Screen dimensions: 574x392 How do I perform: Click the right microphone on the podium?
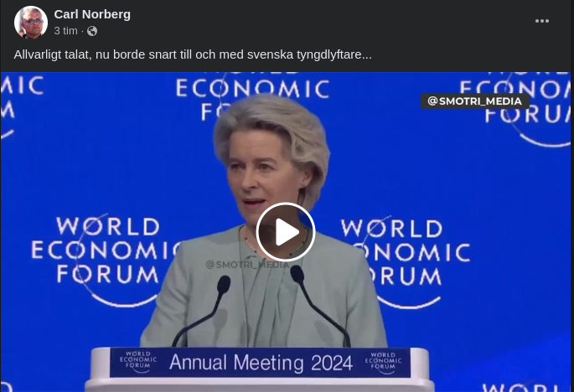tap(320, 306)
